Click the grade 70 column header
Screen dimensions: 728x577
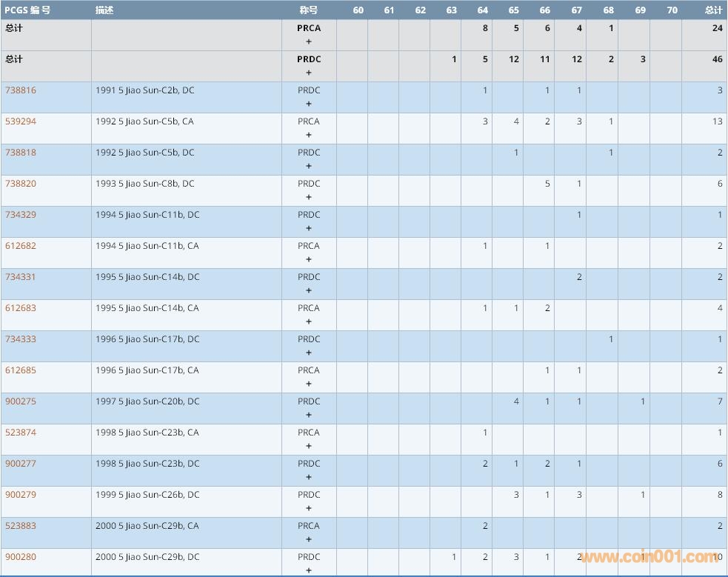[672, 10]
